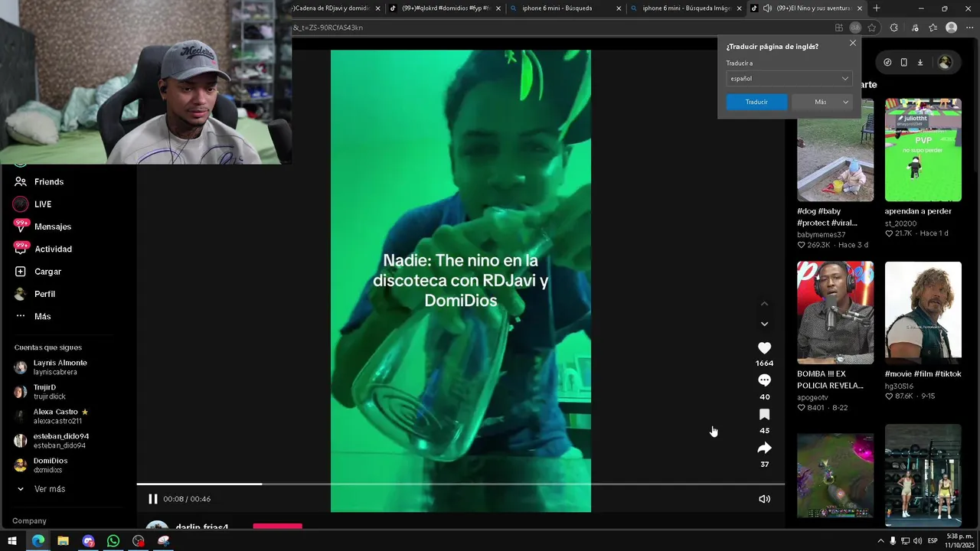Click TikTok phone app icon in header
980x551 pixels.
[903, 63]
